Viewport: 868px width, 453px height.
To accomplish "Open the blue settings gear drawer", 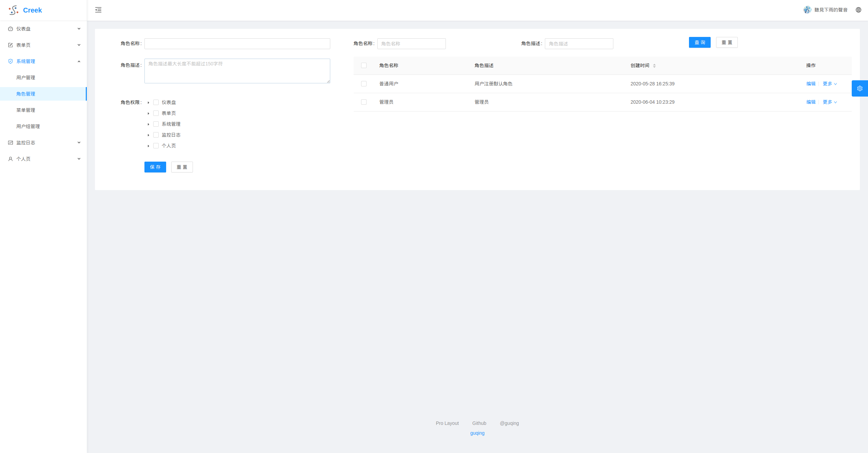I will [860, 88].
